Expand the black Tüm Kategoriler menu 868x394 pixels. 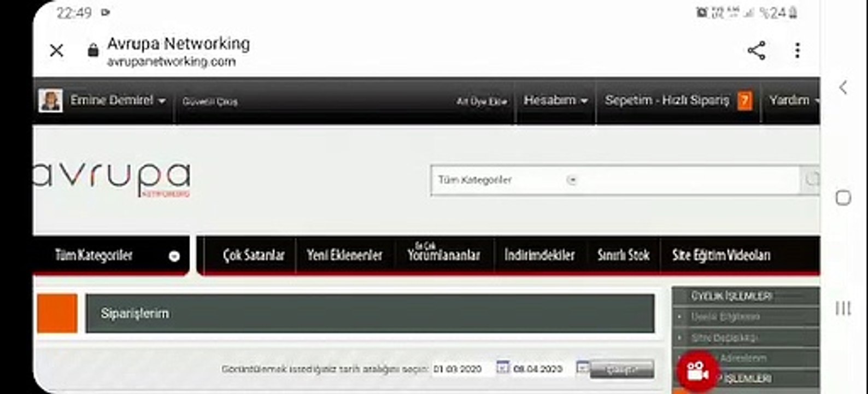(112, 256)
